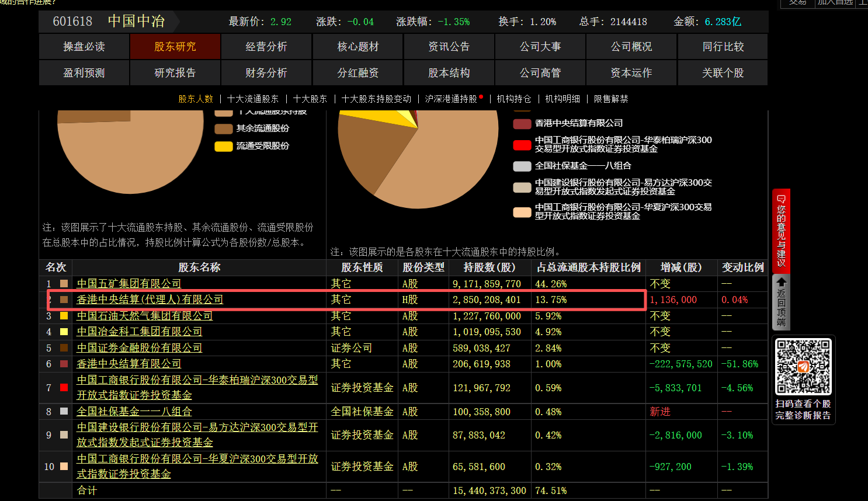Switch to the 资本运作 tab
The image size is (868, 501).
(631, 73)
